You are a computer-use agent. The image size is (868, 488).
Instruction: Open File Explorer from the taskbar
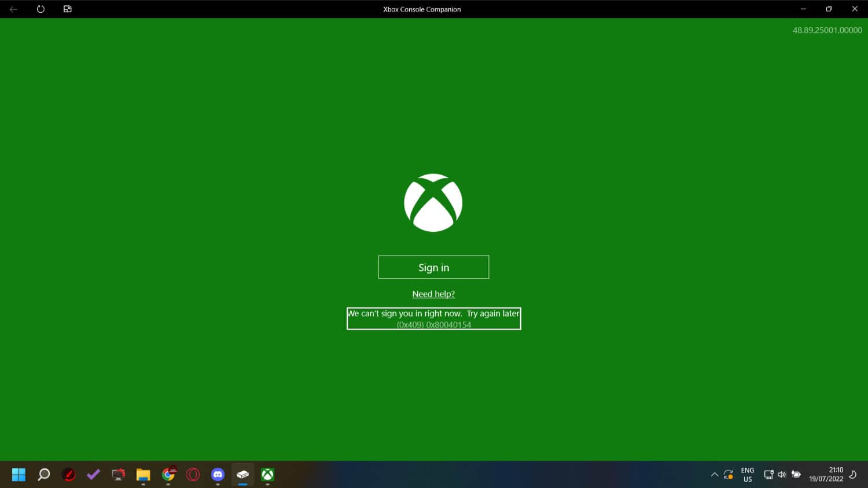click(143, 475)
